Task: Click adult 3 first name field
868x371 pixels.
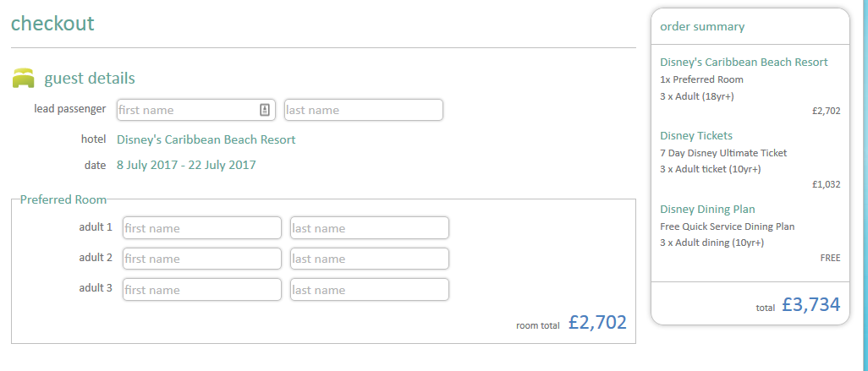Action: click(201, 290)
